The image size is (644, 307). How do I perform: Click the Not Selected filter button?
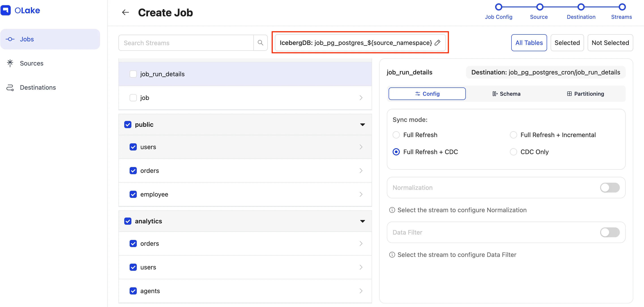[610, 43]
